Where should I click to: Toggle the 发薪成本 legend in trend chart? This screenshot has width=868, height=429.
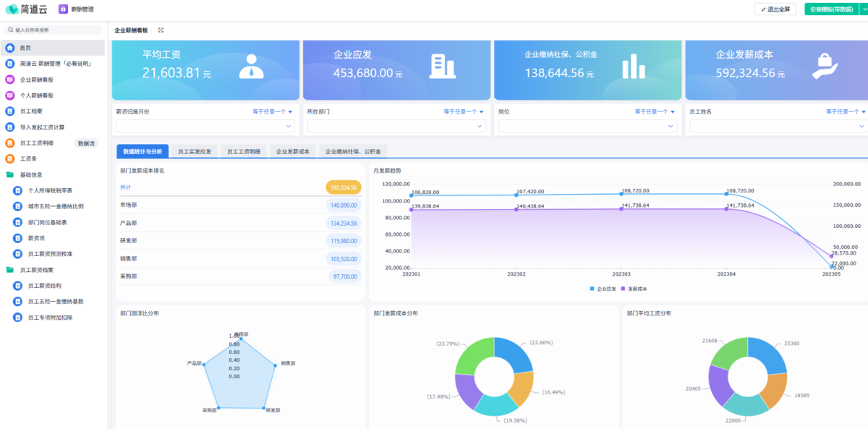(x=634, y=289)
